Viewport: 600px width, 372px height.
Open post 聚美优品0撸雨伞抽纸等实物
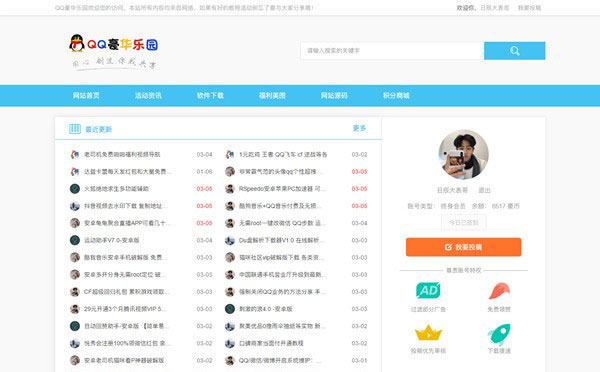[281, 326]
